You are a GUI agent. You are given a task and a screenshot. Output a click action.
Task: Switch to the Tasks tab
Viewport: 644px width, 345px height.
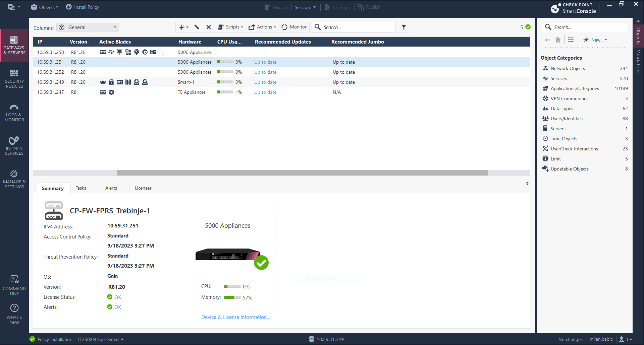click(81, 188)
